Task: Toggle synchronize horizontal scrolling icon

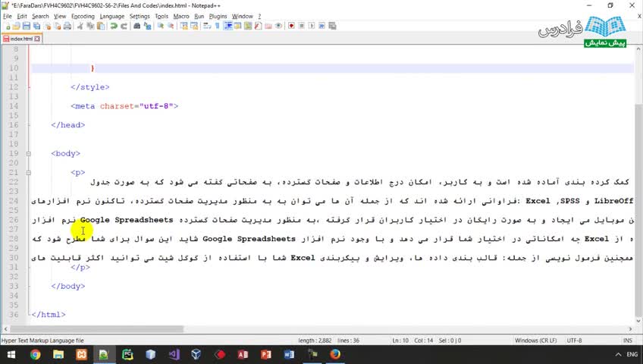Action: click(194, 26)
